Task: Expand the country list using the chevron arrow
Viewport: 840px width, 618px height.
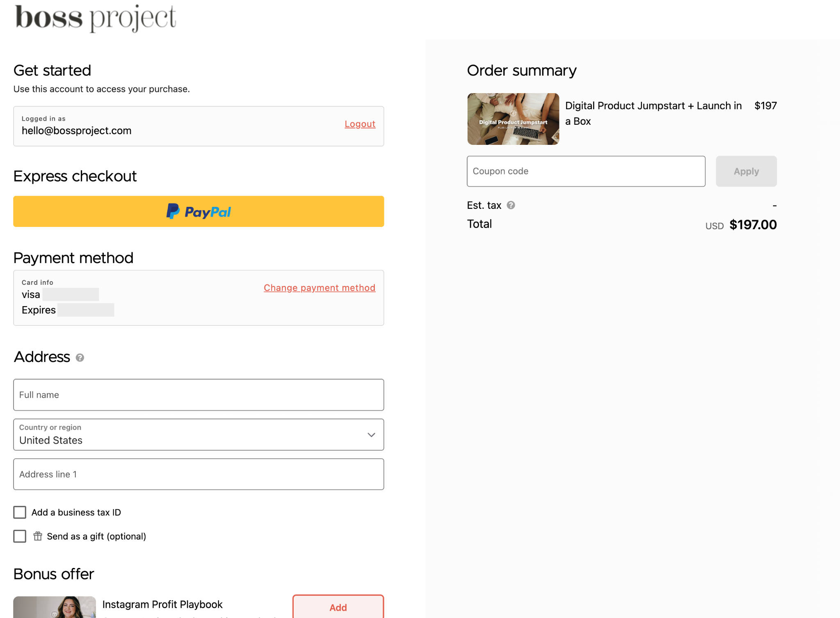Action: 371,435
